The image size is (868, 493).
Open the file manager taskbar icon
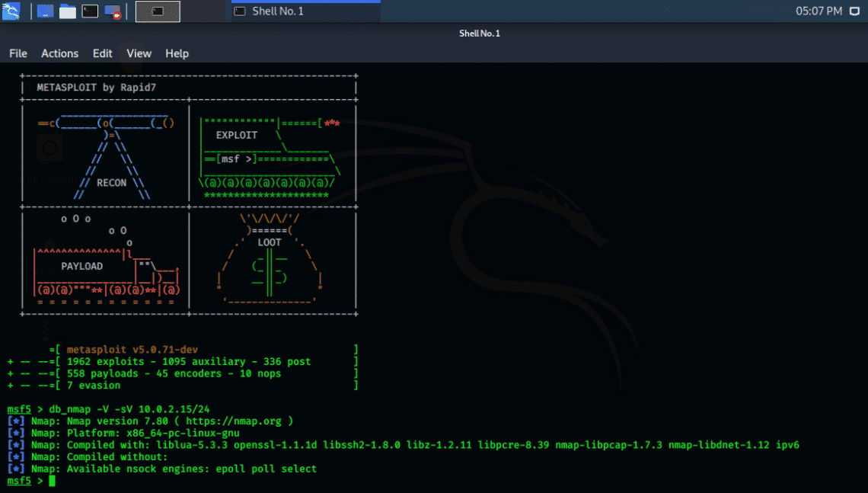coord(66,11)
